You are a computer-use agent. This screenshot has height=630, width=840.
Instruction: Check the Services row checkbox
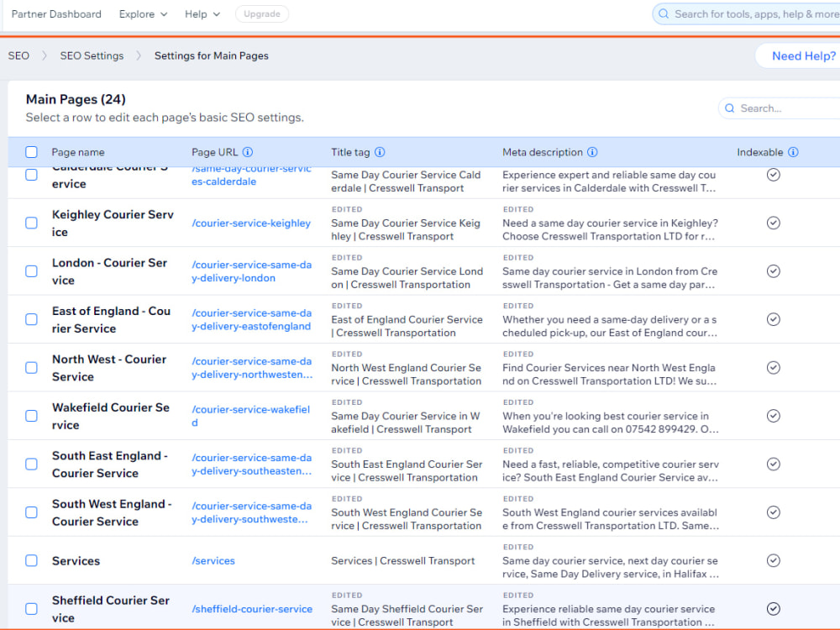click(x=32, y=560)
